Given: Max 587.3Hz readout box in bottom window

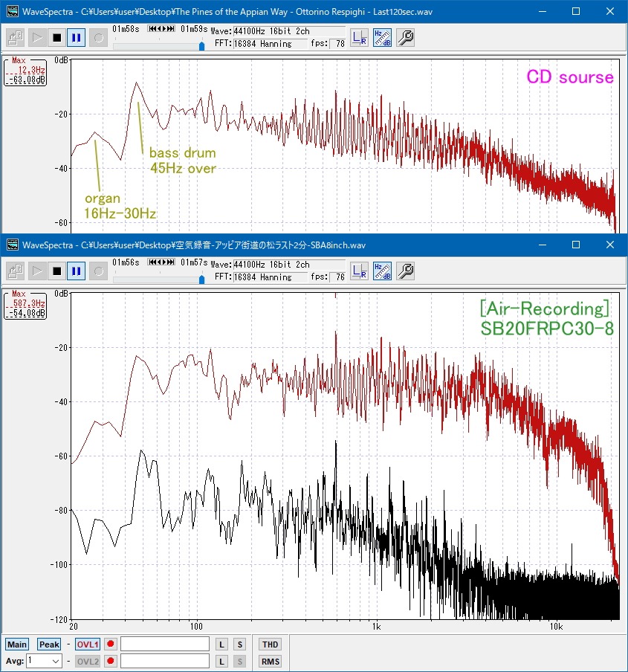Looking at the screenshot, I should [x=25, y=306].
